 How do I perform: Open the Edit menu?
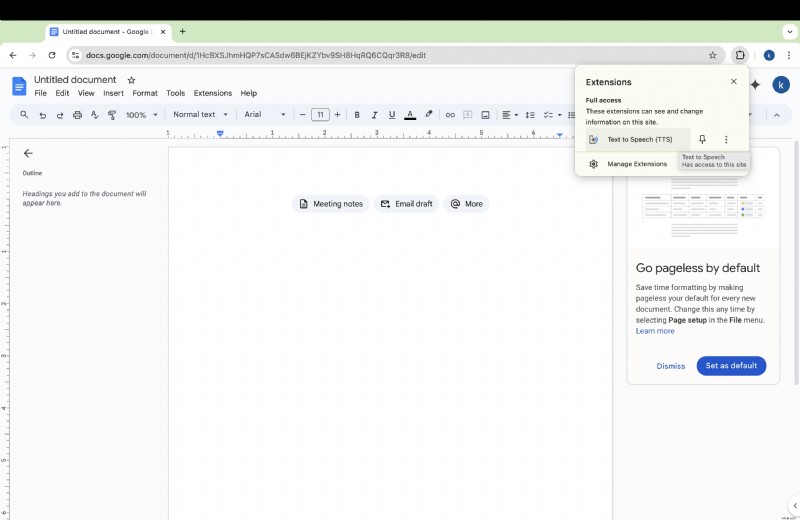[62, 93]
